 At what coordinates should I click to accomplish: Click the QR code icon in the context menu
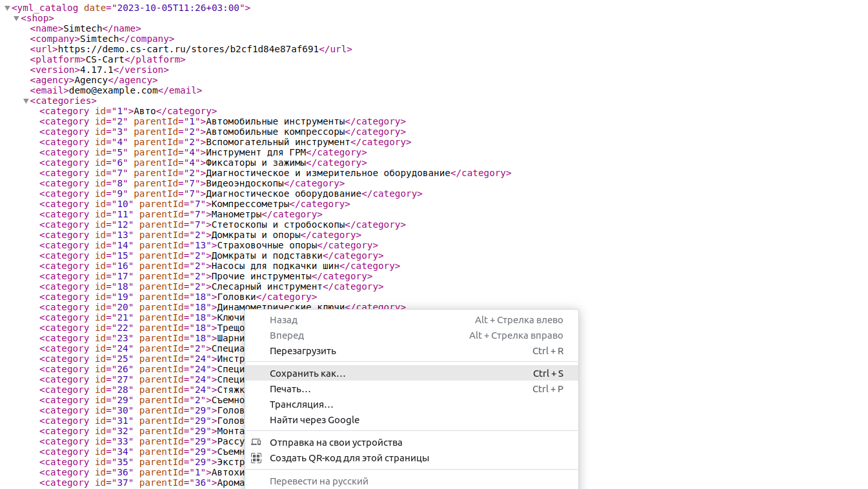(256, 458)
